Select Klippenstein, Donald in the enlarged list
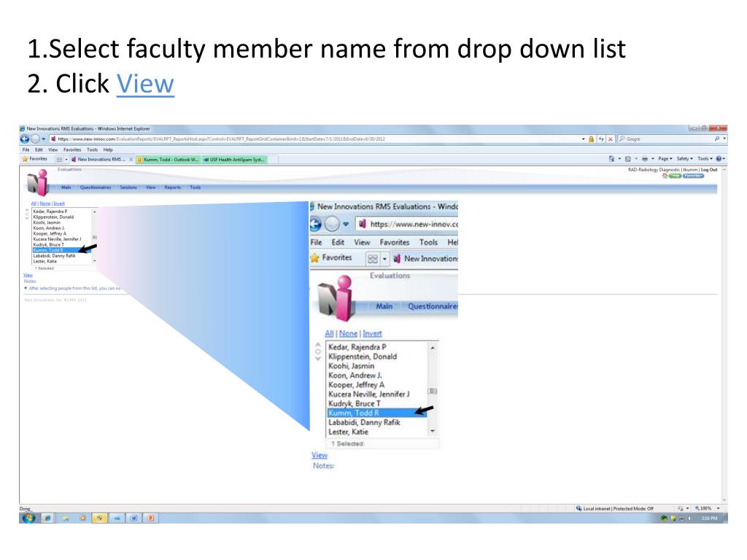The width and height of the screenshot is (747, 560). pos(376,356)
